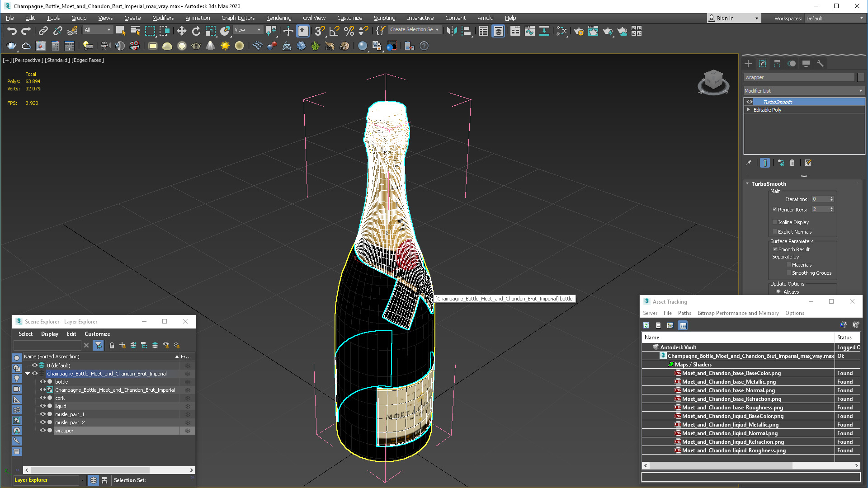Open the selection filter All dropdown

pyautogui.click(x=98, y=30)
